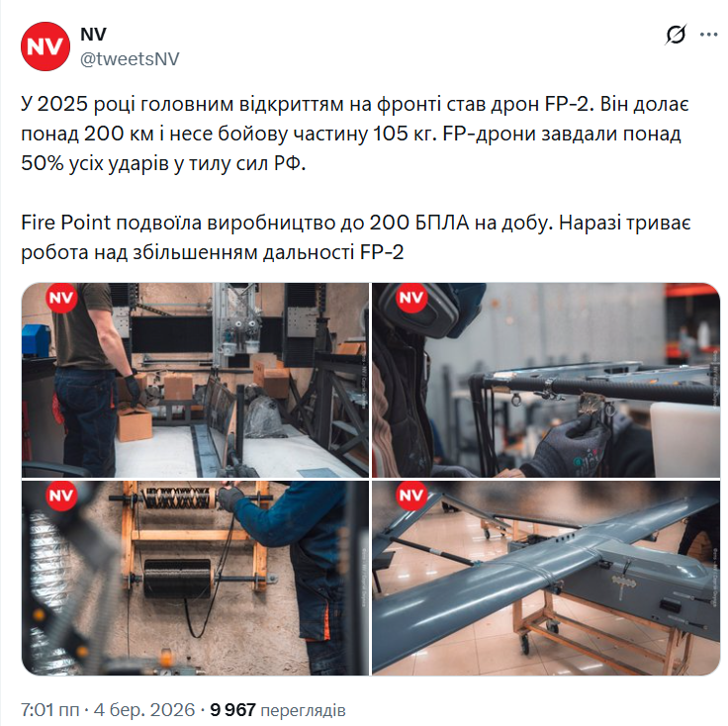Click the black carbon fiber spool in the photo
The width and height of the screenshot is (728, 726).
177,578
